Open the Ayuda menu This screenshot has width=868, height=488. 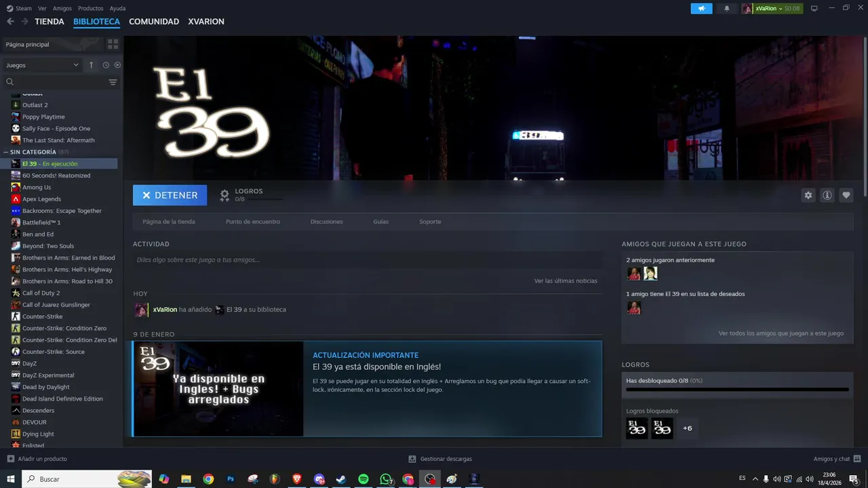[117, 8]
